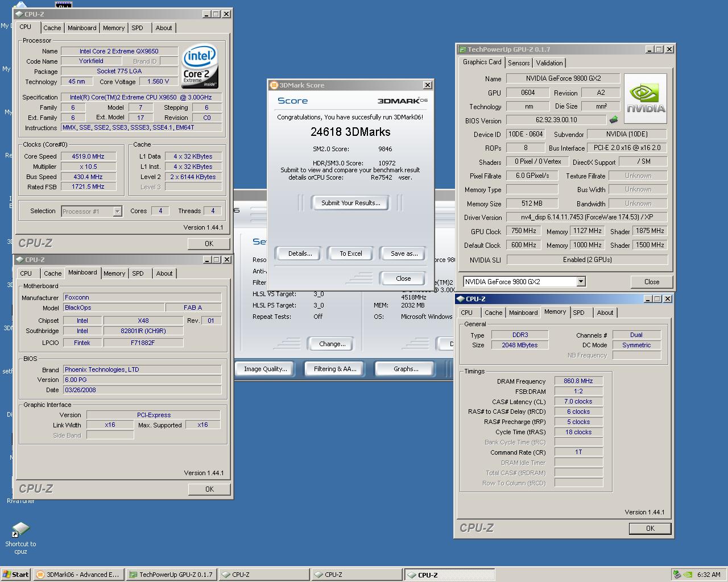Click the BIOS Version 62.92.39.00.10 field
This screenshot has height=582, width=728.
pyautogui.click(x=556, y=120)
